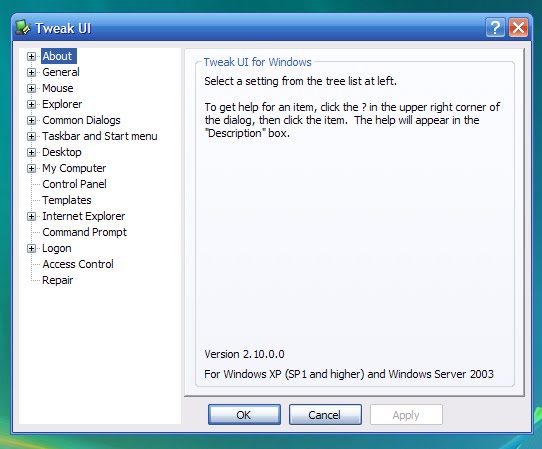Click the Cancel button
Screen dimensions: 542x449
[x=325, y=414]
